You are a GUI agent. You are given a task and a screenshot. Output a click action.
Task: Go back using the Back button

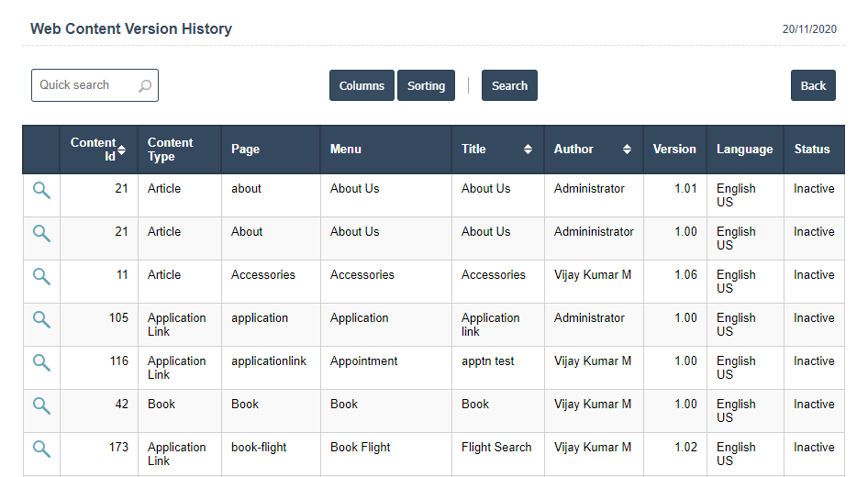click(813, 85)
